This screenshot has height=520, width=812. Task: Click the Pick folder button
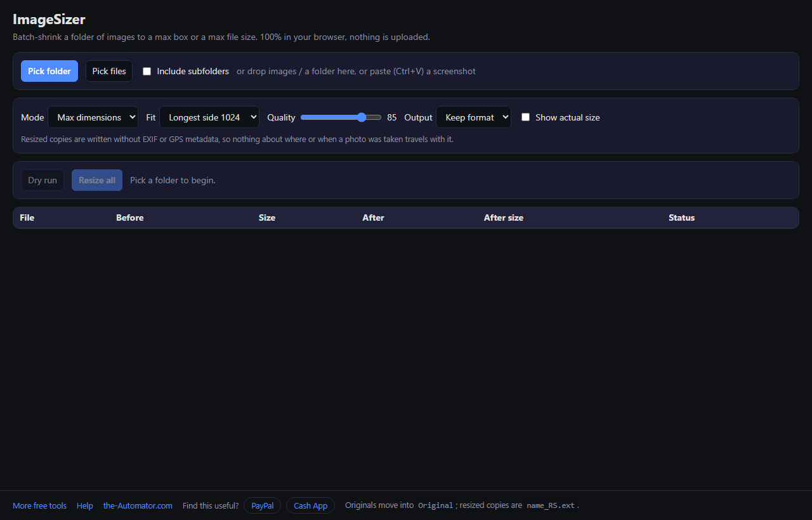(49, 71)
